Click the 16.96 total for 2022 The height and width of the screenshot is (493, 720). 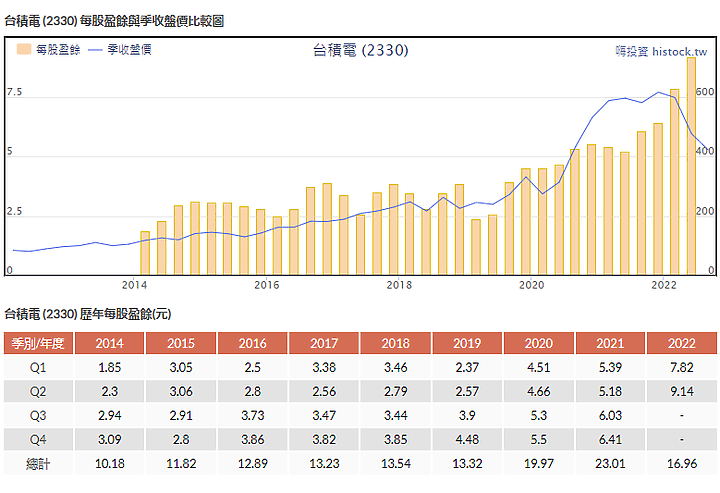[x=682, y=464]
